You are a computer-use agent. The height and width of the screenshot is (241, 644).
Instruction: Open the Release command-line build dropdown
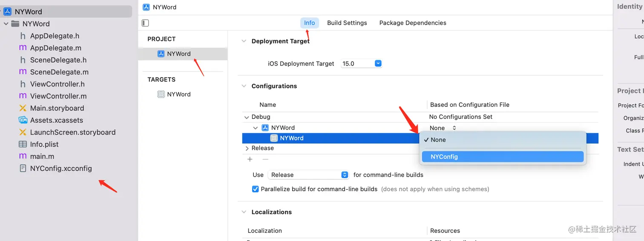308,175
